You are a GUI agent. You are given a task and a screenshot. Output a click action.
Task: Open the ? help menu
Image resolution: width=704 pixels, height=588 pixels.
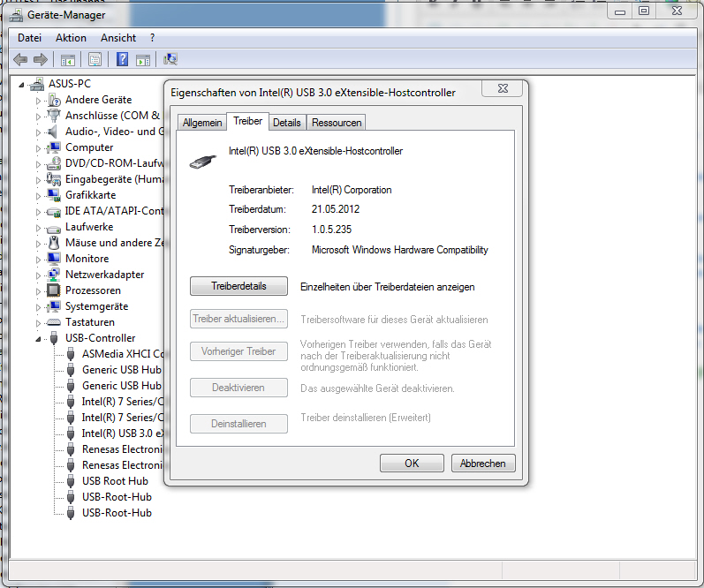tap(153, 38)
